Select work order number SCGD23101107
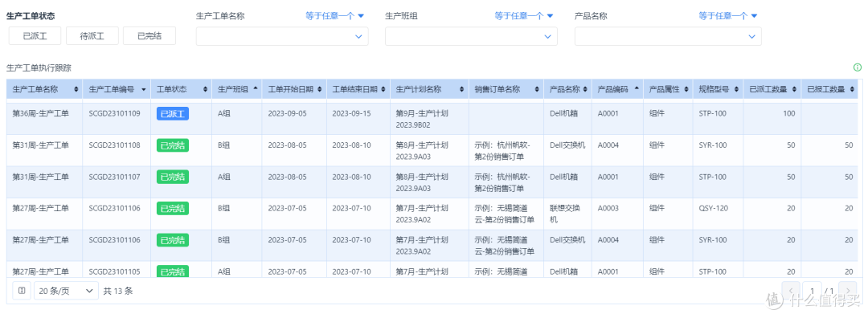The image size is (868, 318). [x=115, y=177]
